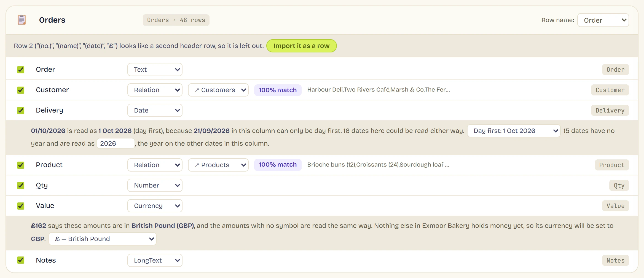Open the Qty Number type dropdown
This screenshot has height=278, width=644.
155,185
